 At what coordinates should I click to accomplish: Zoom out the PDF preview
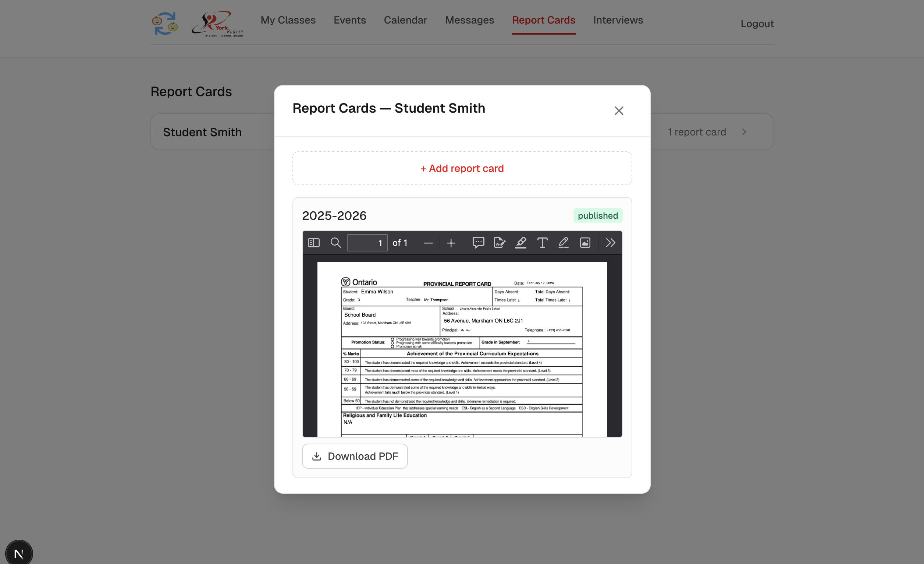tap(428, 243)
